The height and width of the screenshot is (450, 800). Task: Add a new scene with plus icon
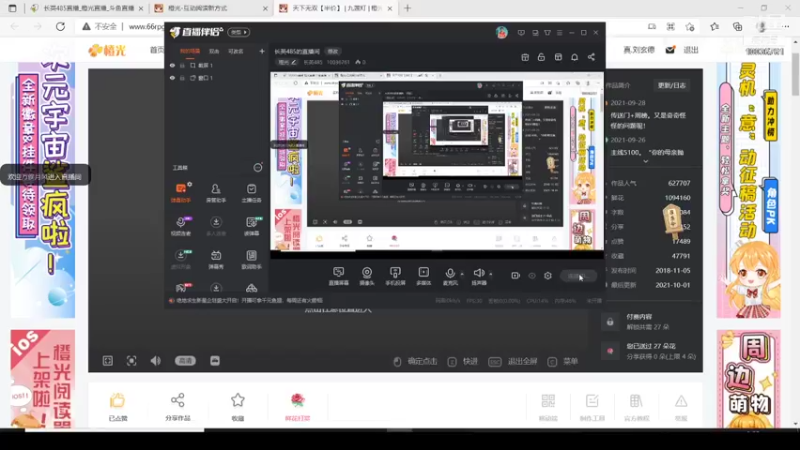coord(262,51)
